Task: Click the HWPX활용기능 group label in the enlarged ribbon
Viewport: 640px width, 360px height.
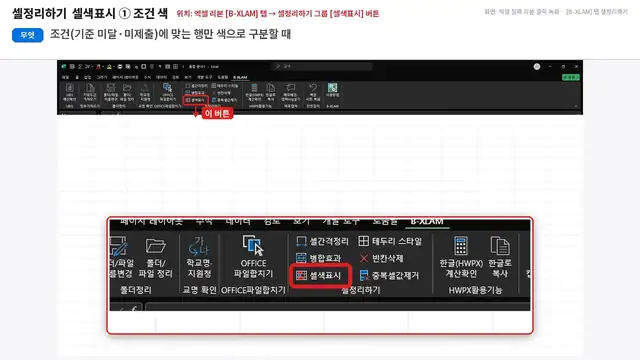Action: (x=475, y=290)
